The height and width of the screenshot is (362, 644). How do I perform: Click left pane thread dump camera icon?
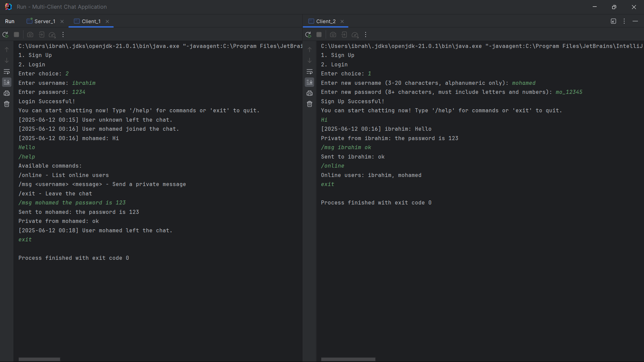coord(30,35)
